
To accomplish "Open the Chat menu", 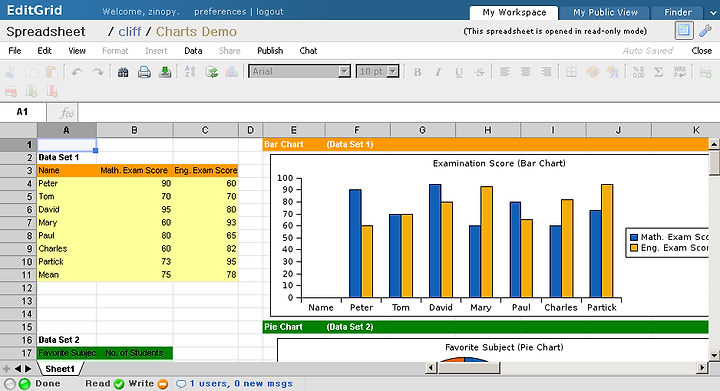I will pyautogui.click(x=309, y=50).
